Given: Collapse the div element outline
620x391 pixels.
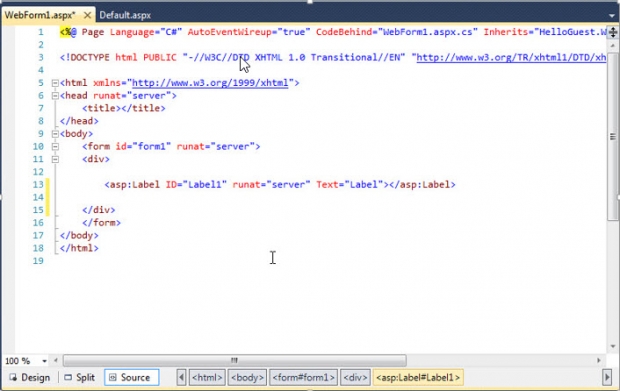Looking at the screenshot, I should 55,159.
